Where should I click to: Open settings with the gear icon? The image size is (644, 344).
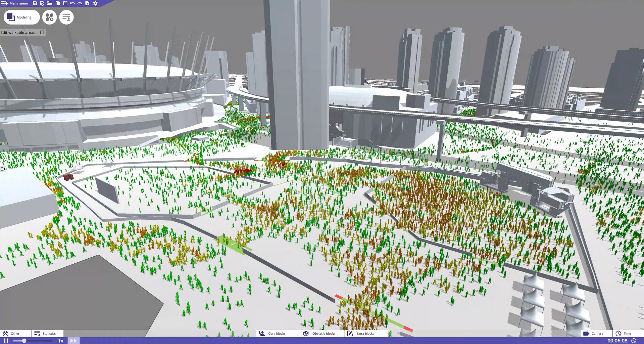(95, 3)
